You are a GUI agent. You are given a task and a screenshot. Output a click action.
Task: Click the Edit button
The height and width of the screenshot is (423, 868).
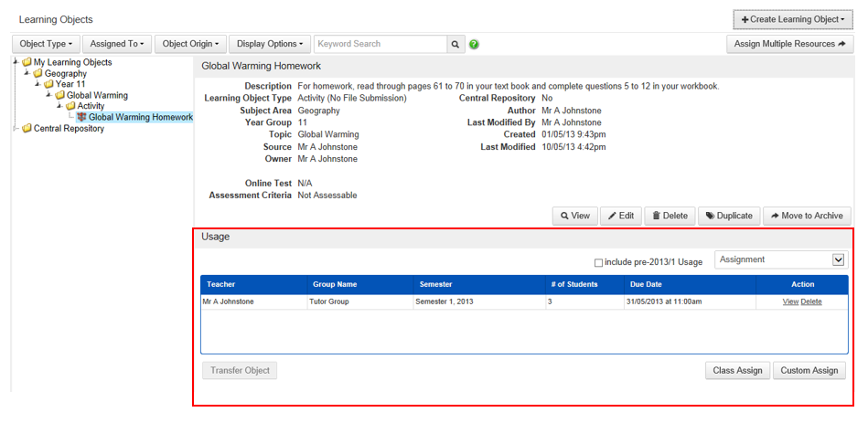[x=621, y=216]
